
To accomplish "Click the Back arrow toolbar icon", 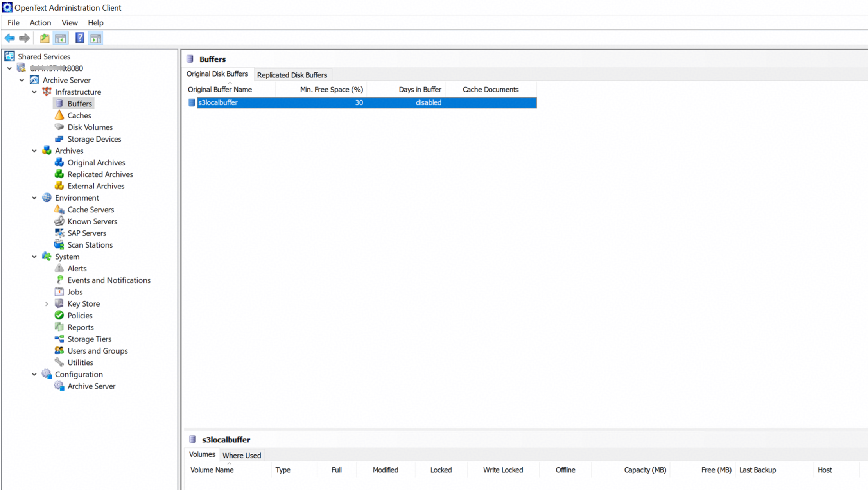I will [9, 38].
